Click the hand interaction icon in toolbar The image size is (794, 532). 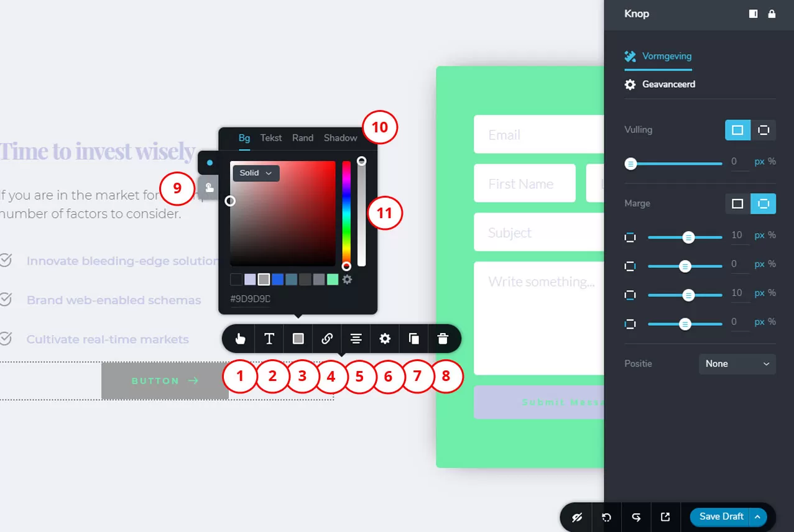pos(240,339)
